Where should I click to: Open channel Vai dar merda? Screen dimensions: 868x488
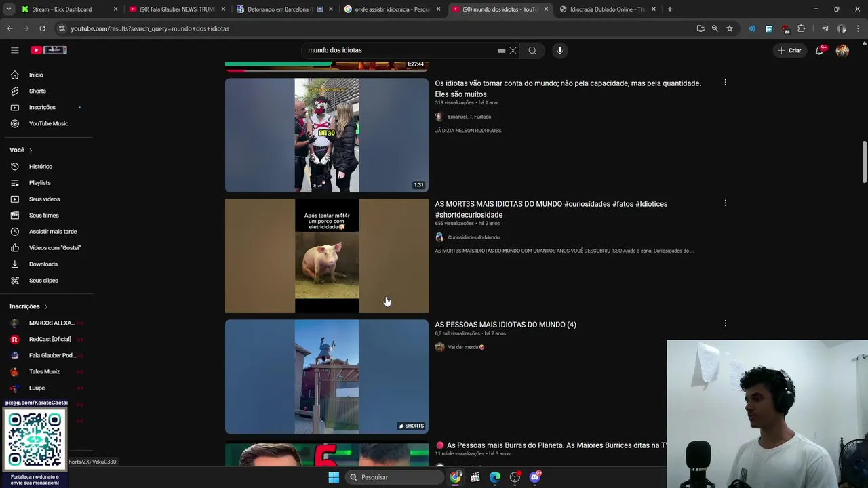pos(466,347)
